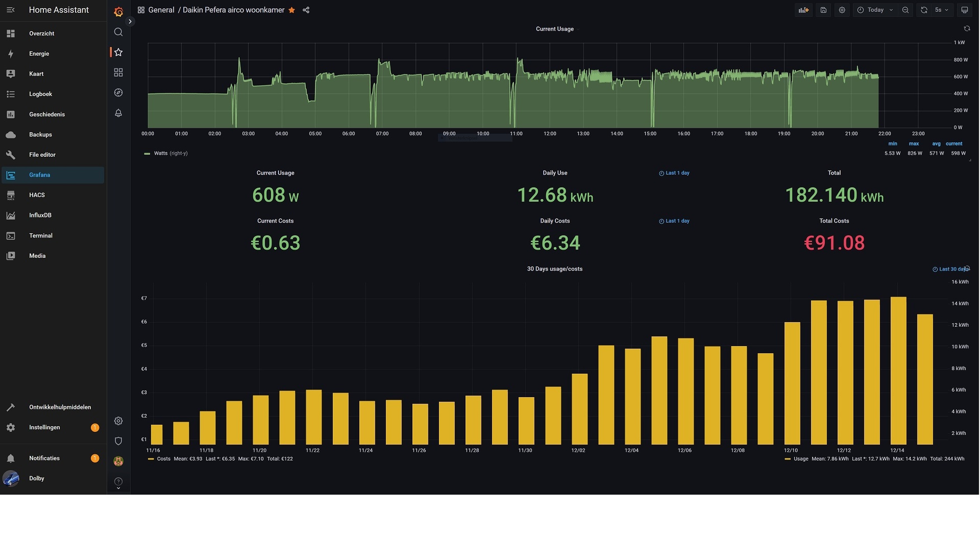Open Grafana help question mark

point(118,481)
